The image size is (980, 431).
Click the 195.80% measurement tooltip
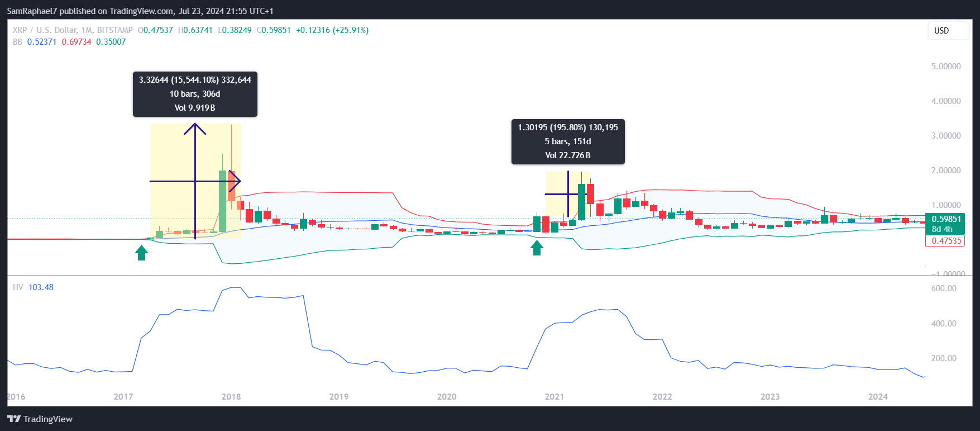568,141
